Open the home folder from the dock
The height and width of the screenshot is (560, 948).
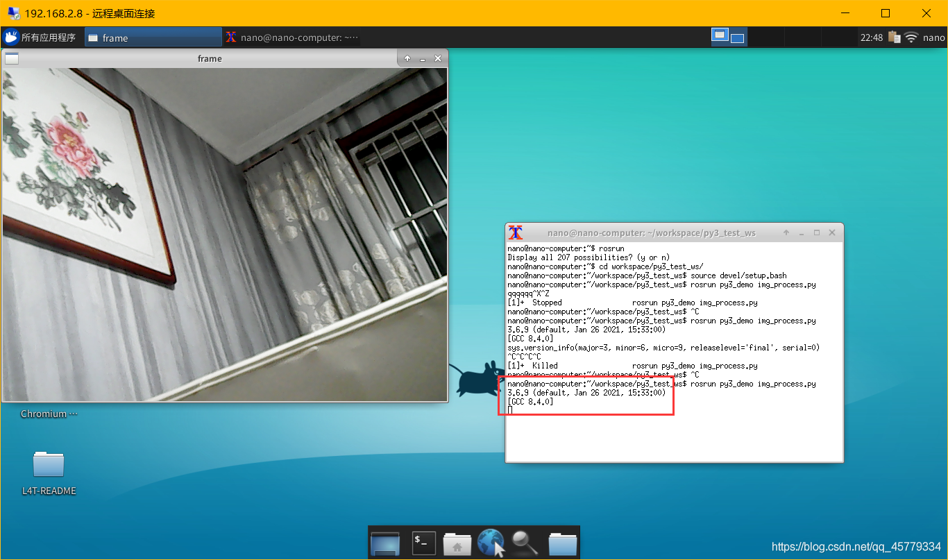coord(457,543)
